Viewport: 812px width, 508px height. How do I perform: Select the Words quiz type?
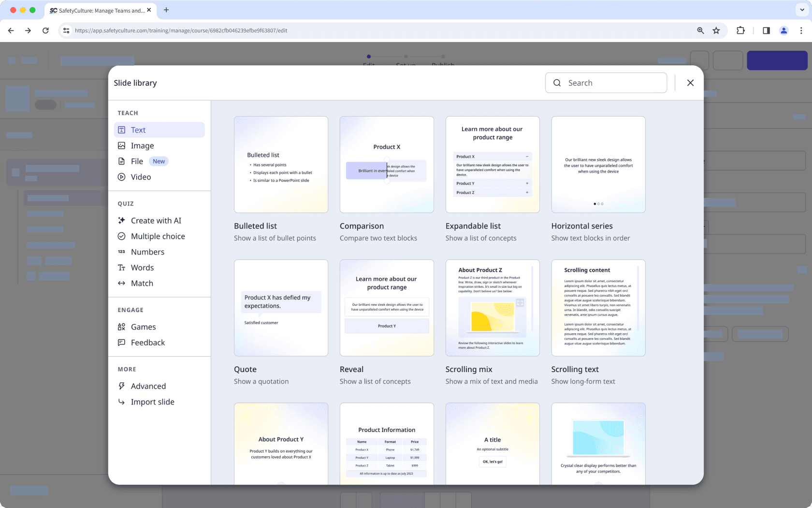coord(142,268)
